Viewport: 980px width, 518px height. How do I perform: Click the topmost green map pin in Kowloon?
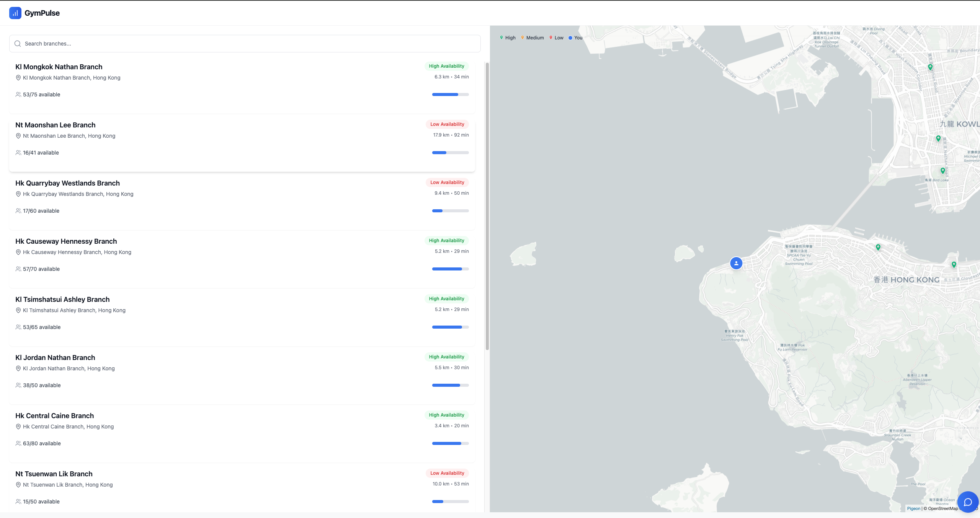930,67
